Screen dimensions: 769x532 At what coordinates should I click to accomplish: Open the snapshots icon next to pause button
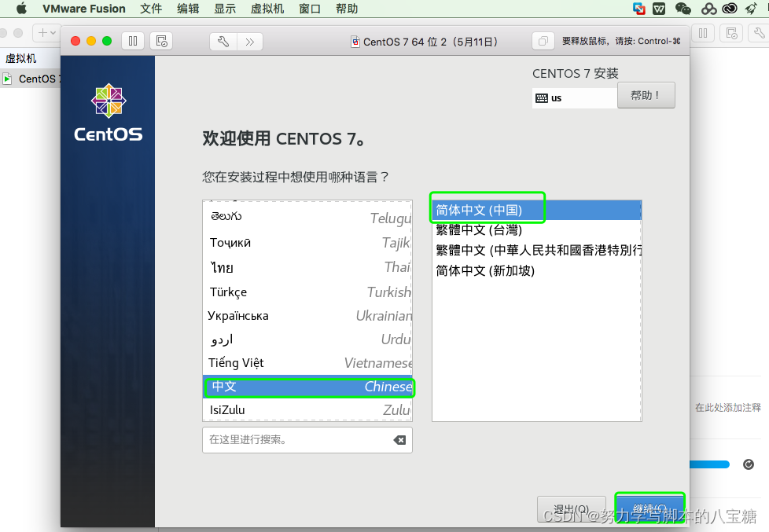point(161,41)
